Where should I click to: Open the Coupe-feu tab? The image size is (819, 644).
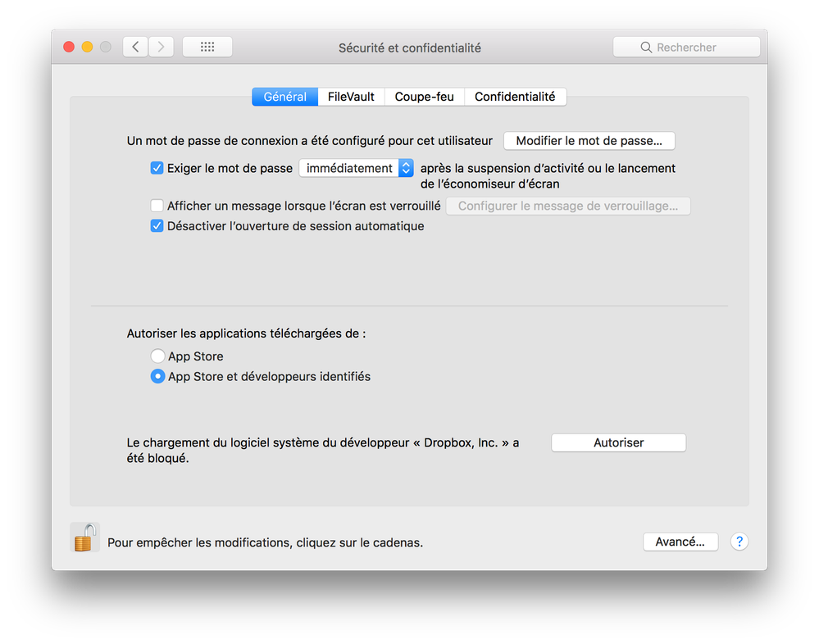click(x=424, y=97)
